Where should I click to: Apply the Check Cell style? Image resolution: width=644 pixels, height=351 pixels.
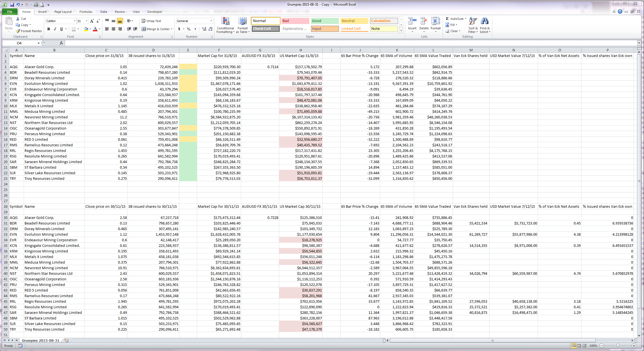(x=266, y=29)
